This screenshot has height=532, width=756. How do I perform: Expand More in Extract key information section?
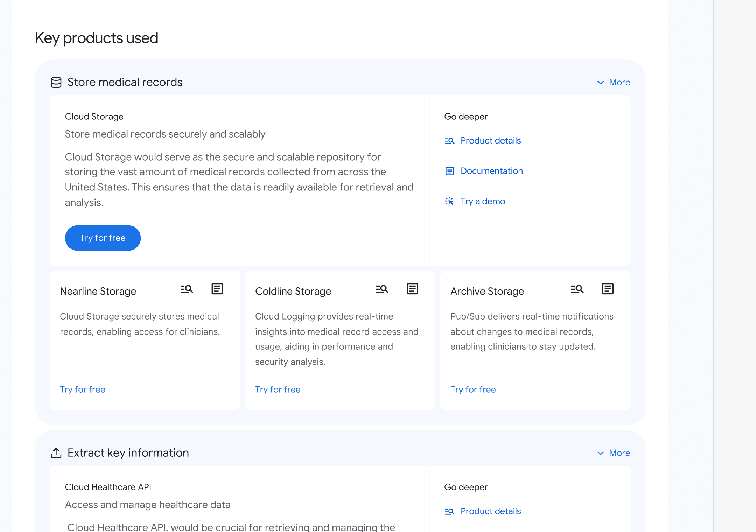pos(619,453)
